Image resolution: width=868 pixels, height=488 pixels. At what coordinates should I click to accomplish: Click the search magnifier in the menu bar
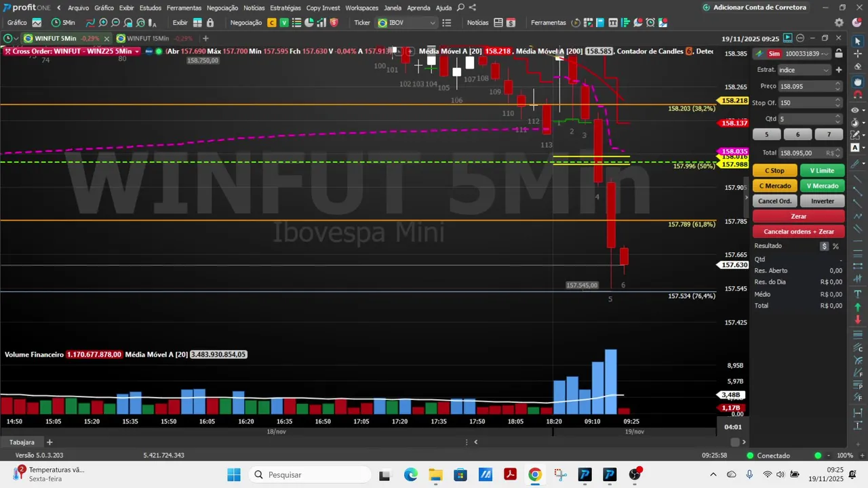click(460, 7)
